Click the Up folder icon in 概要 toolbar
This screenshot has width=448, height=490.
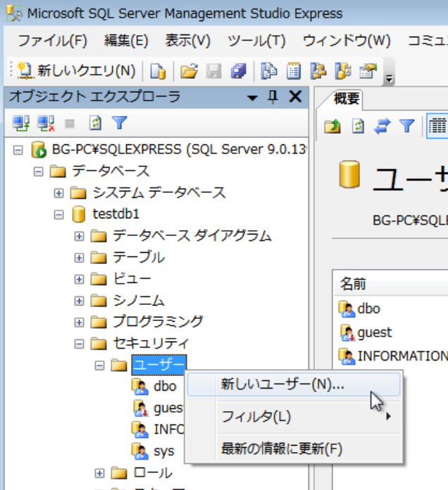tap(332, 126)
